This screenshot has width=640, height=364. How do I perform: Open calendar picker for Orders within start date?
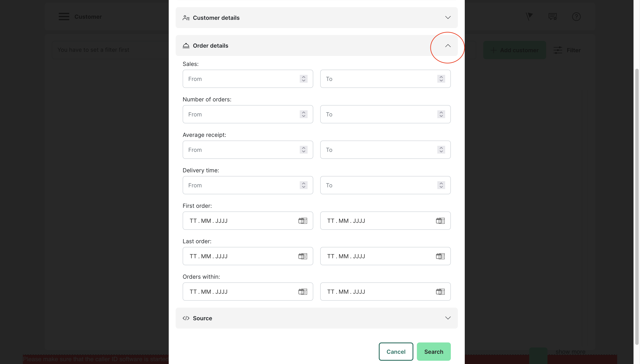pos(303,292)
